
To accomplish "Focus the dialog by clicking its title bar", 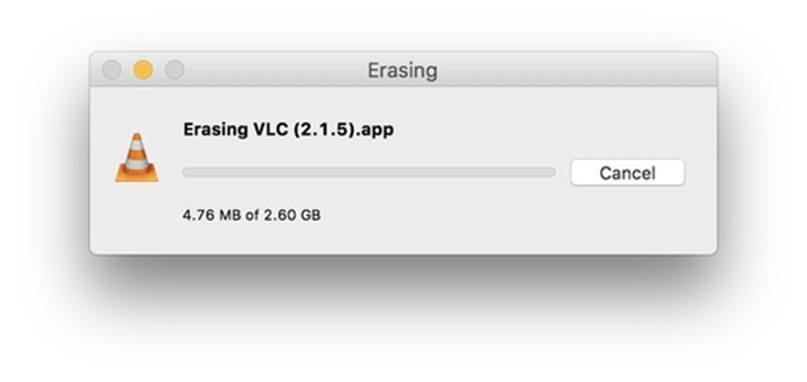I will coord(403,69).
